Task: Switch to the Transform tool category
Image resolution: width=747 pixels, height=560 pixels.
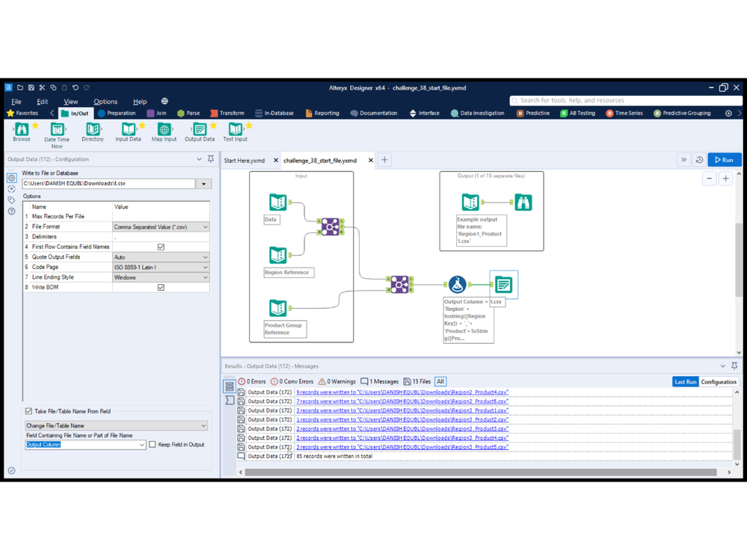Action: tap(227, 113)
